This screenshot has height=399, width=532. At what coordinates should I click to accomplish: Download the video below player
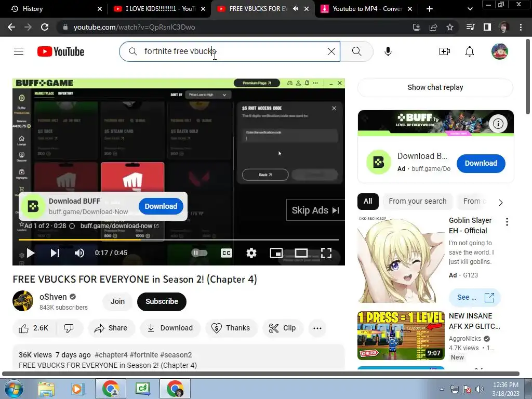pyautogui.click(x=170, y=328)
